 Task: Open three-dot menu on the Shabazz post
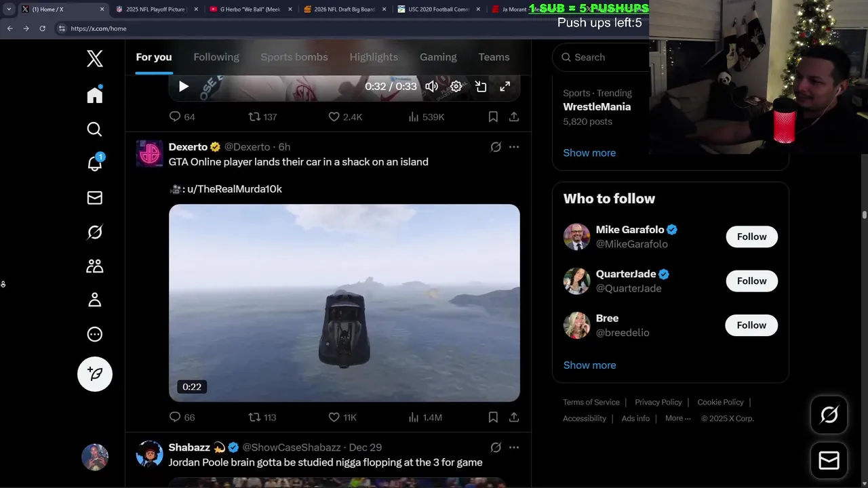pos(514,447)
